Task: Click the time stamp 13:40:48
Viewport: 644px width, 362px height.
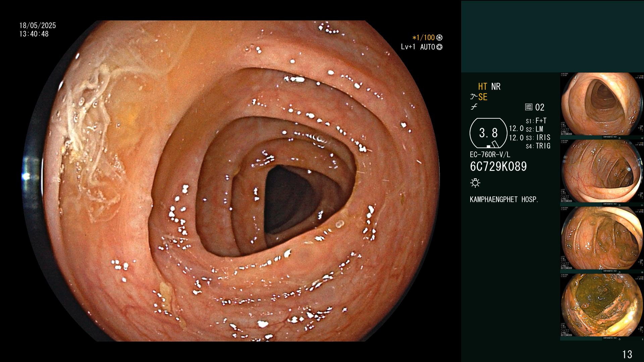Action: (34, 34)
